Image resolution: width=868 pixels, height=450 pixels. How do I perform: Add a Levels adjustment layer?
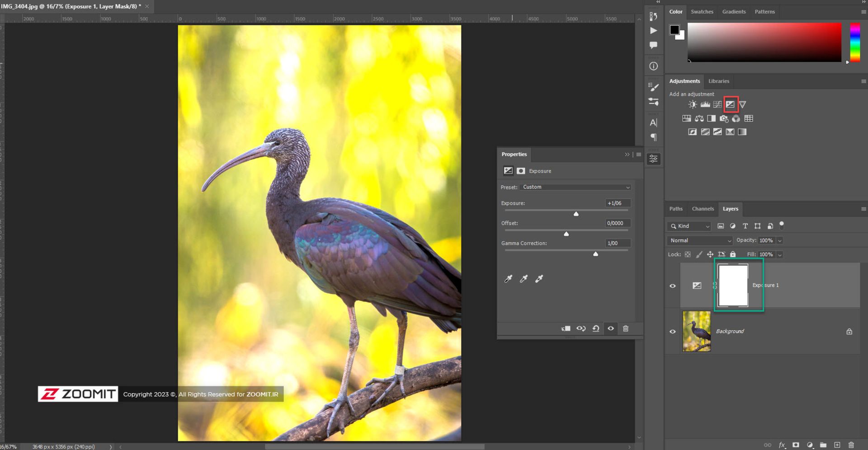coord(705,104)
